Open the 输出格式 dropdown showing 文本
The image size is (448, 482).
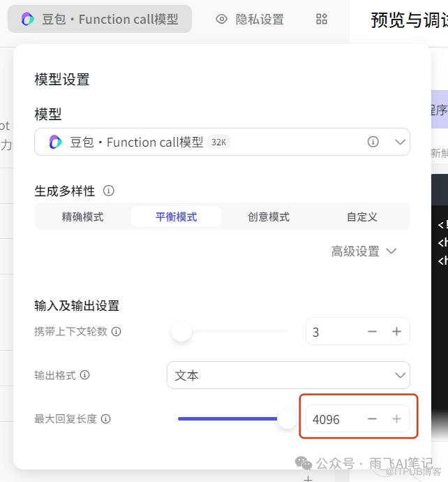point(288,375)
